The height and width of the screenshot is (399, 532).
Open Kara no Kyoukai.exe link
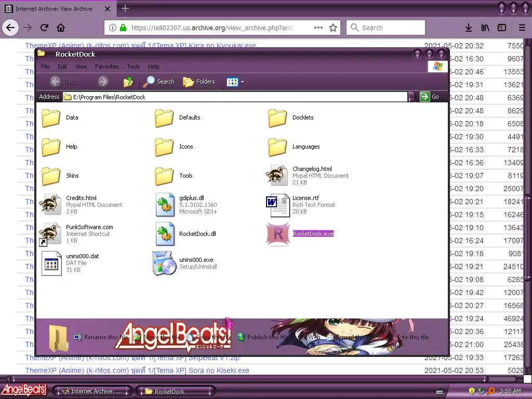tap(140, 46)
